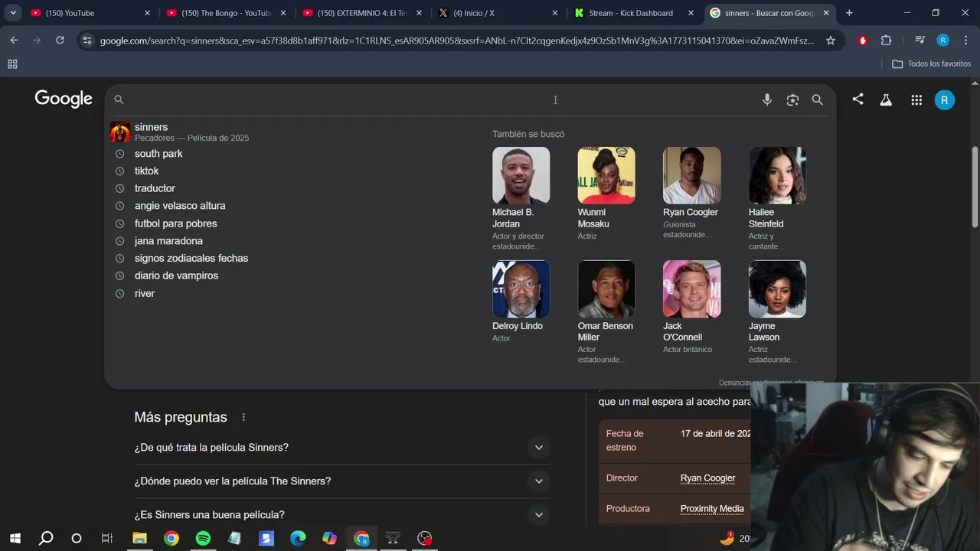980x551 pixels.
Task: Switch to the (150) YouTube tab
Action: (90, 13)
